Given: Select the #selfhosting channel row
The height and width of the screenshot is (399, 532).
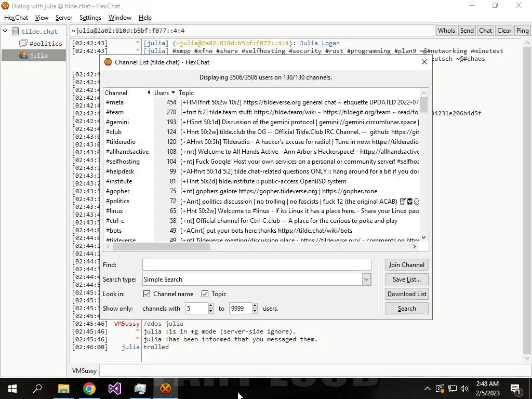Looking at the screenshot, I should 262,162.
